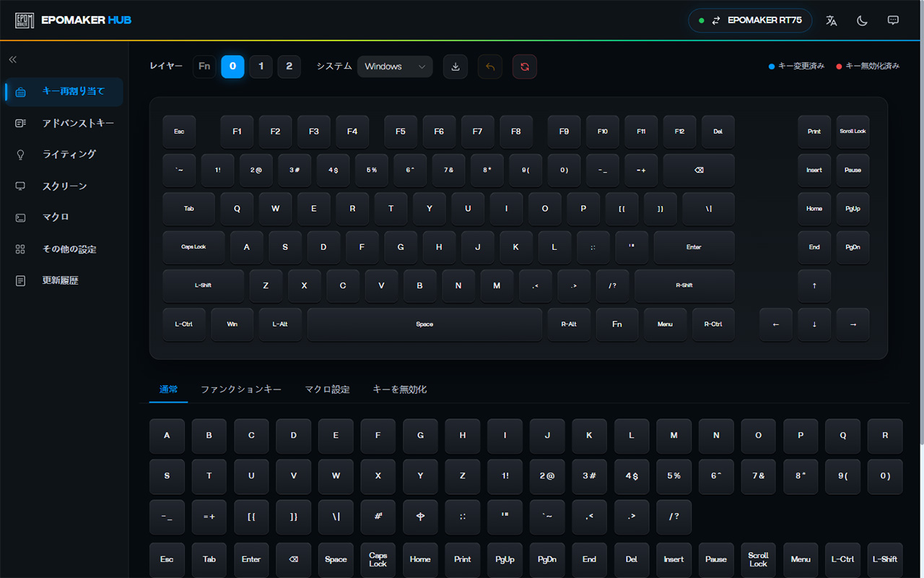Select layer 0
This screenshot has height=578, width=924.
tap(232, 66)
